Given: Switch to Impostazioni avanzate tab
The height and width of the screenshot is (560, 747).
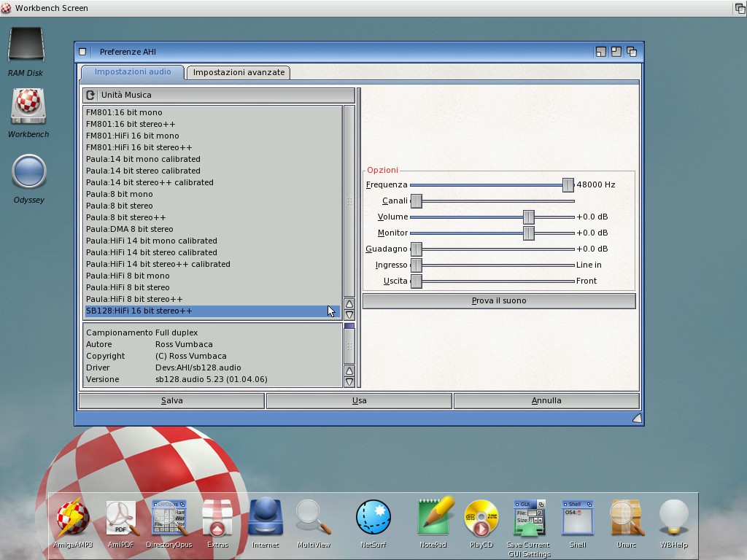Looking at the screenshot, I should point(239,72).
